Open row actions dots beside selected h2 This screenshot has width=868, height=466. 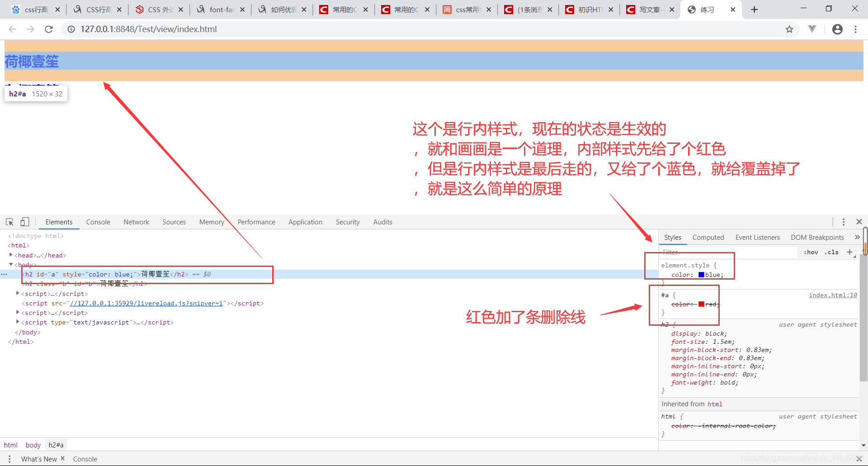click(x=4, y=274)
